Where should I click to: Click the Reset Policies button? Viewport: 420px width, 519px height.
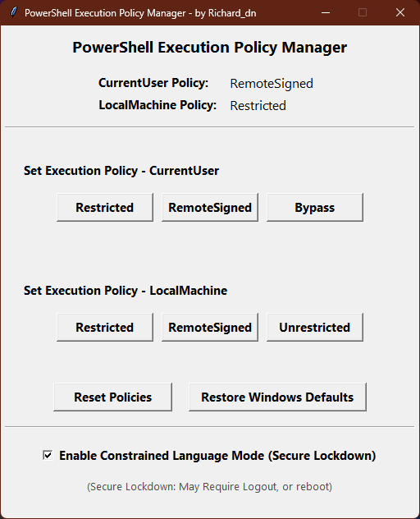coord(112,397)
